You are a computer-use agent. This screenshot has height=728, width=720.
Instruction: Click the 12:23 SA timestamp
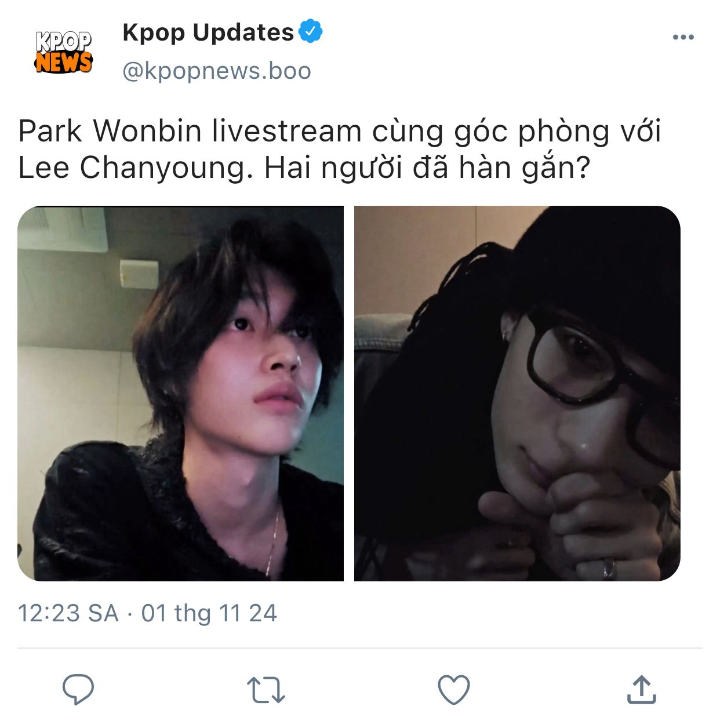coord(68,613)
